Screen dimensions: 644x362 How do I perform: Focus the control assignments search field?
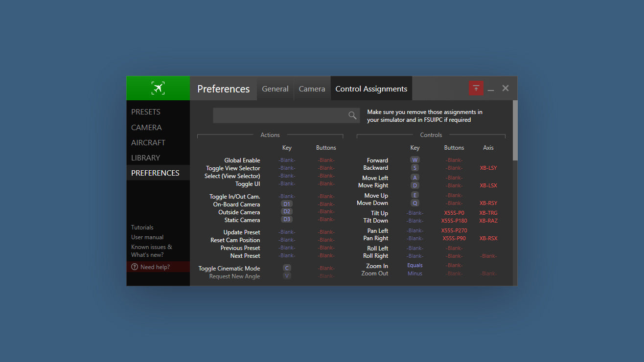click(x=280, y=115)
